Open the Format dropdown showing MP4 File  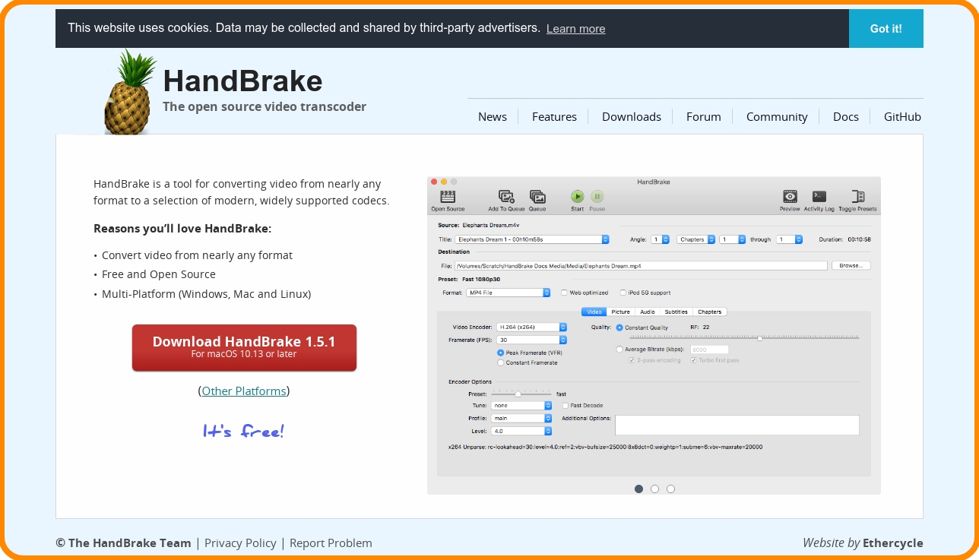click(509, 293)
